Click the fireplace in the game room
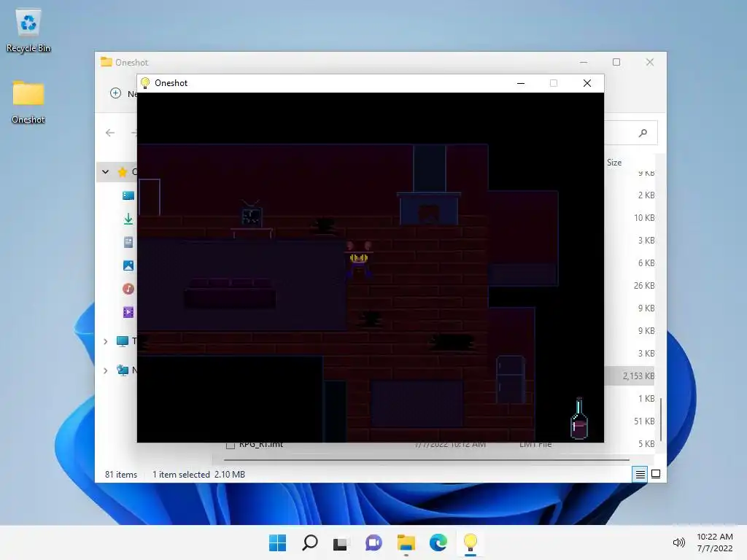This screenshot has width=747, height=560. click(429, 209)
